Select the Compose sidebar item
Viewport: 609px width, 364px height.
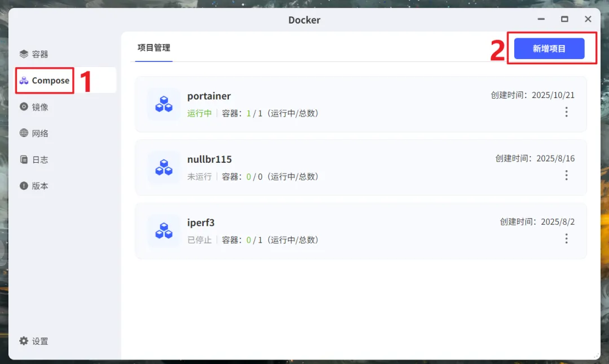click(x=65, y=81)
